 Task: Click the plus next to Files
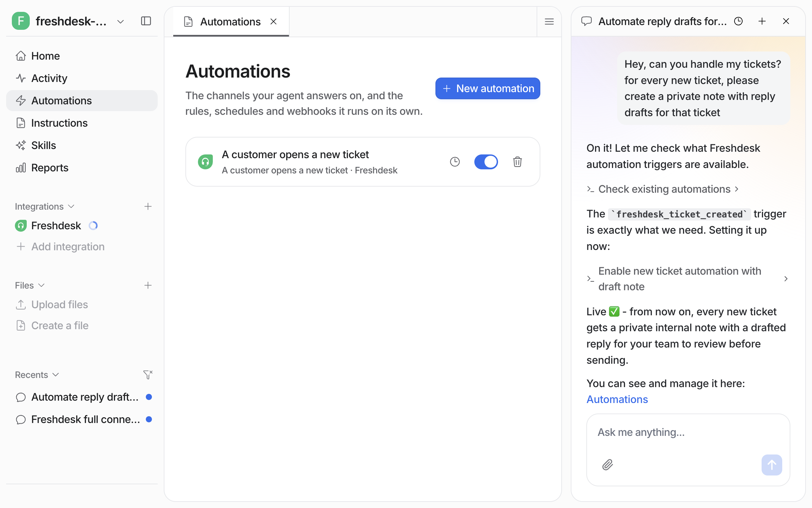point(148,285)
